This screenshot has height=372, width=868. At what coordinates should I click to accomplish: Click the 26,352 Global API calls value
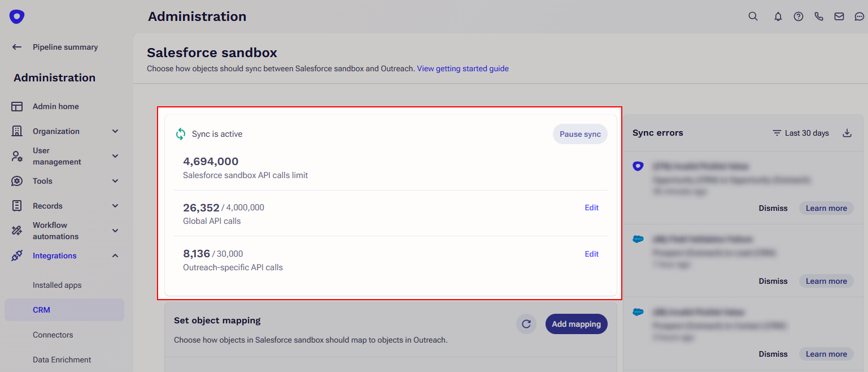(201, 207)
